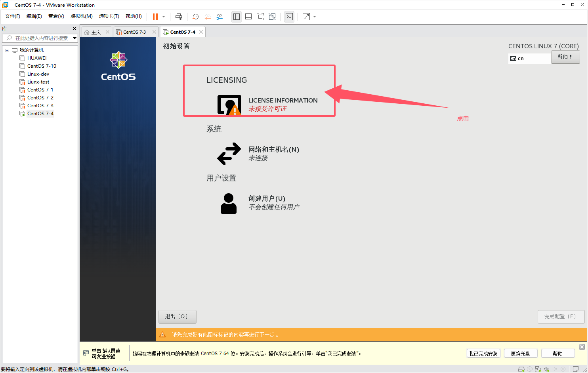Click the cn keyboard layout indicator
Screen dimensions: 588x373
coord(529,59)
